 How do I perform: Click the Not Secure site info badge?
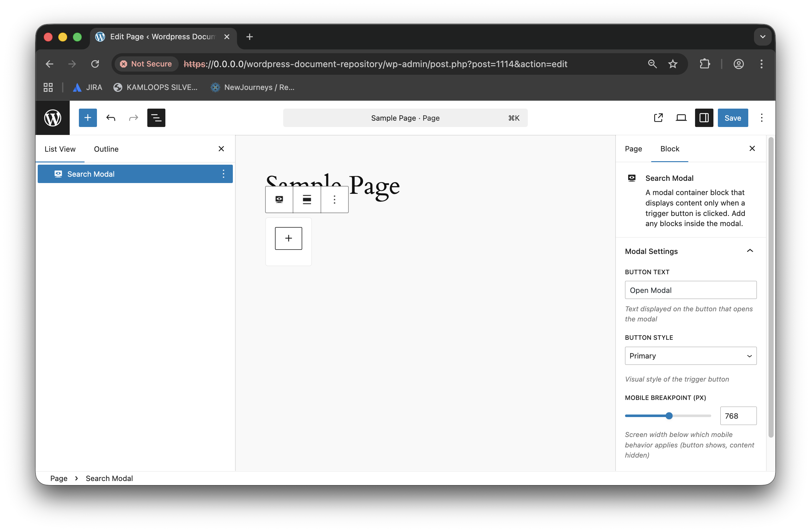point(147,64)
